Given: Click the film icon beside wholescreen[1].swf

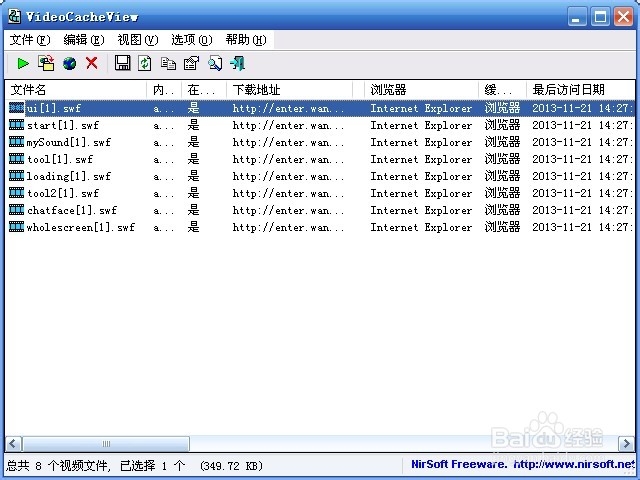Looking at the screenshot, I should click(x=17, y=227).
